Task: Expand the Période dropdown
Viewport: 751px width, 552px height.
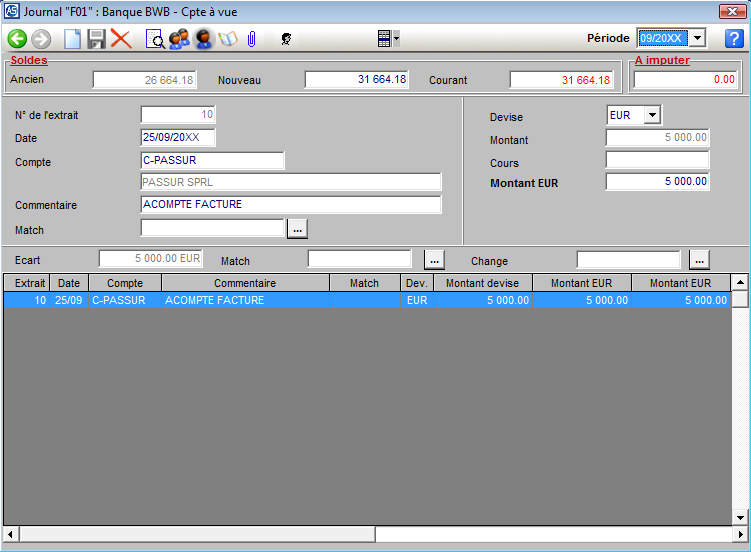Action: (x=698, y=38)
